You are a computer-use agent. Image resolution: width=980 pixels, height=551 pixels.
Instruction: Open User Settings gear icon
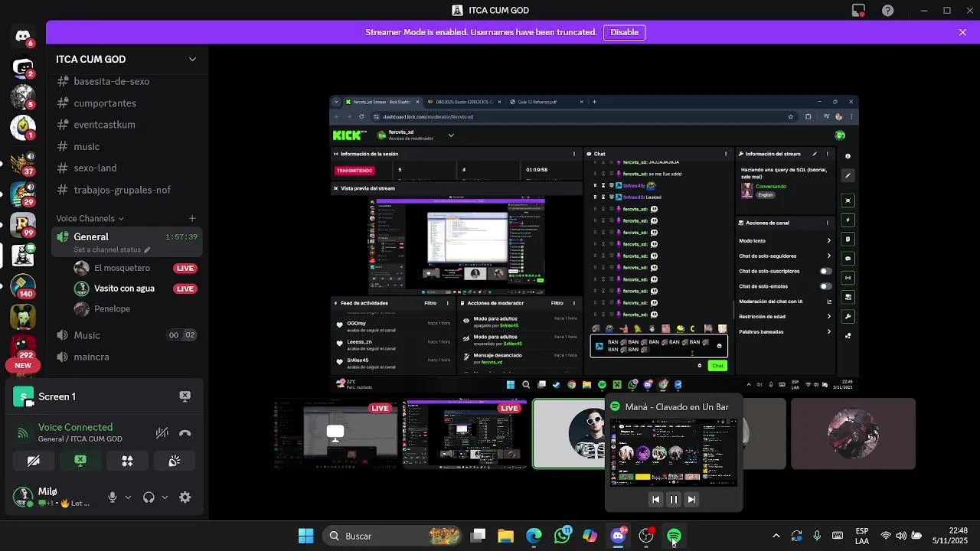pos(185,497)
